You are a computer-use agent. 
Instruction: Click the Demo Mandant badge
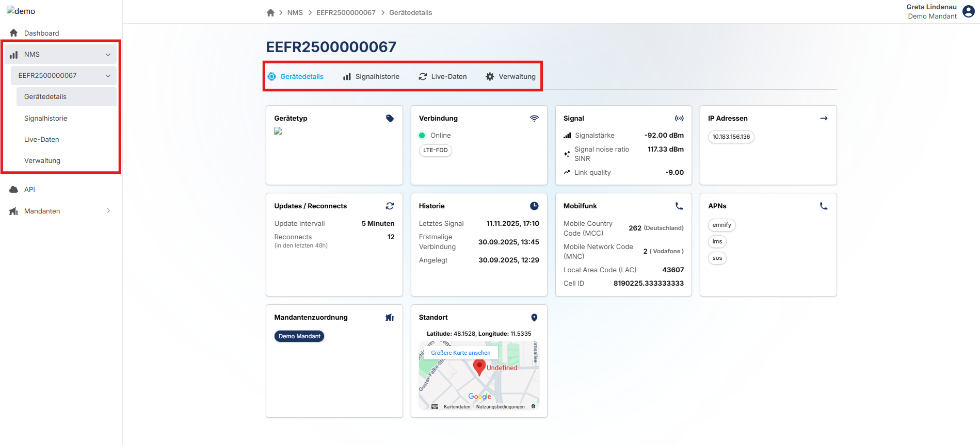pyautogui.click(x=299, y=336)
